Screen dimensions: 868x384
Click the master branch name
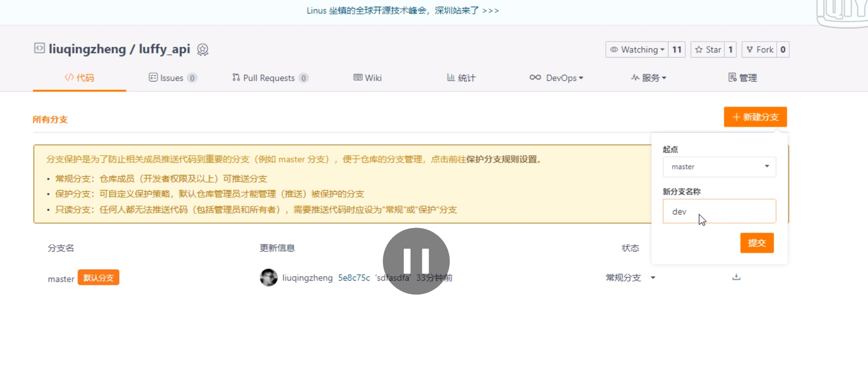pyautogui.click(x=61, y=279)
